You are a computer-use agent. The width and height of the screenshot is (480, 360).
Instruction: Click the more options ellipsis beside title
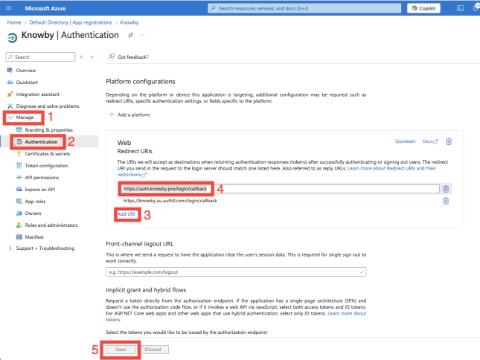click(x=143, y=35)
